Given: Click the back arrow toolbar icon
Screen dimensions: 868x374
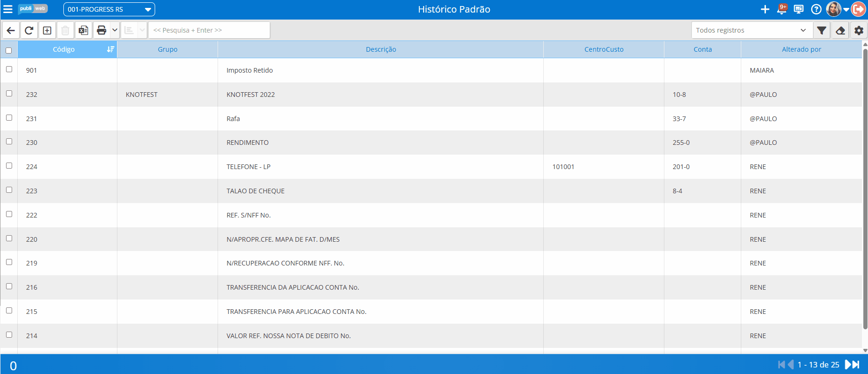Looking at the screenshot, I should click(11, 30).
